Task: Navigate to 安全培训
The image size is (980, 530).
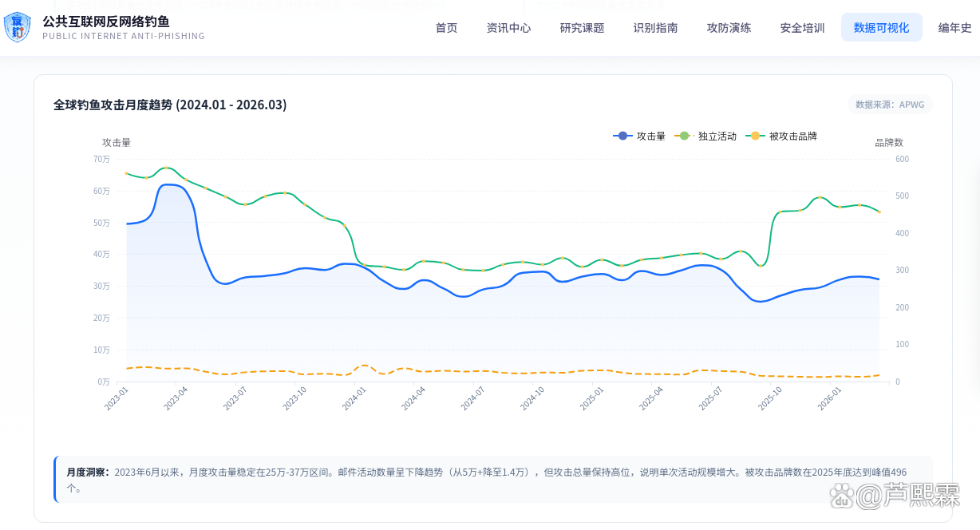Action: 803,28
